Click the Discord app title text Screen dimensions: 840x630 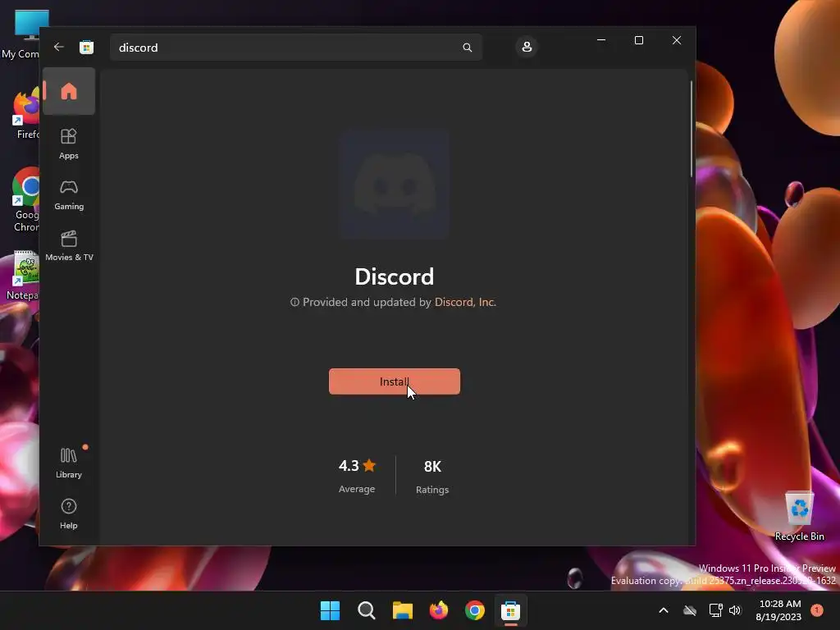point(395,277)
